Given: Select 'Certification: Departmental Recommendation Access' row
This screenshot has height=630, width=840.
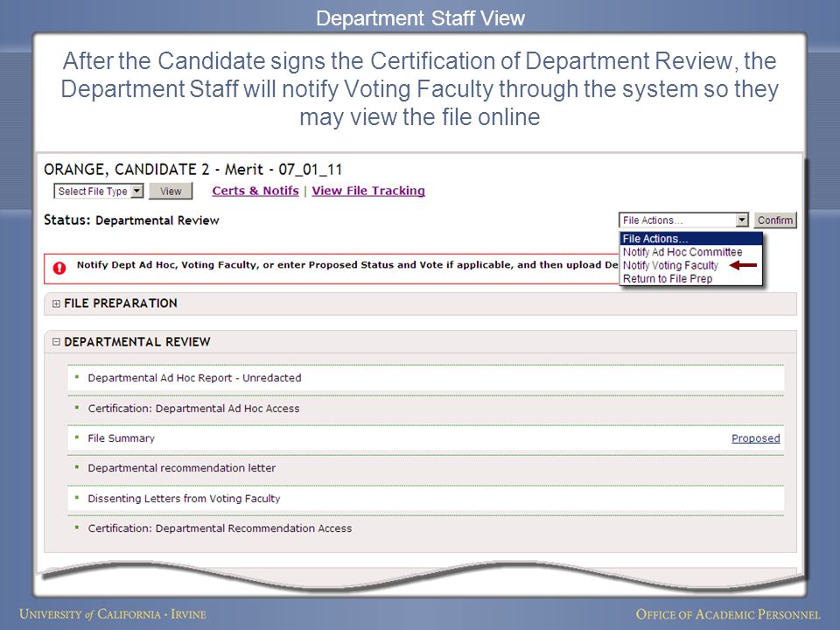Looking at the screenshot, I should coord(425,528).
